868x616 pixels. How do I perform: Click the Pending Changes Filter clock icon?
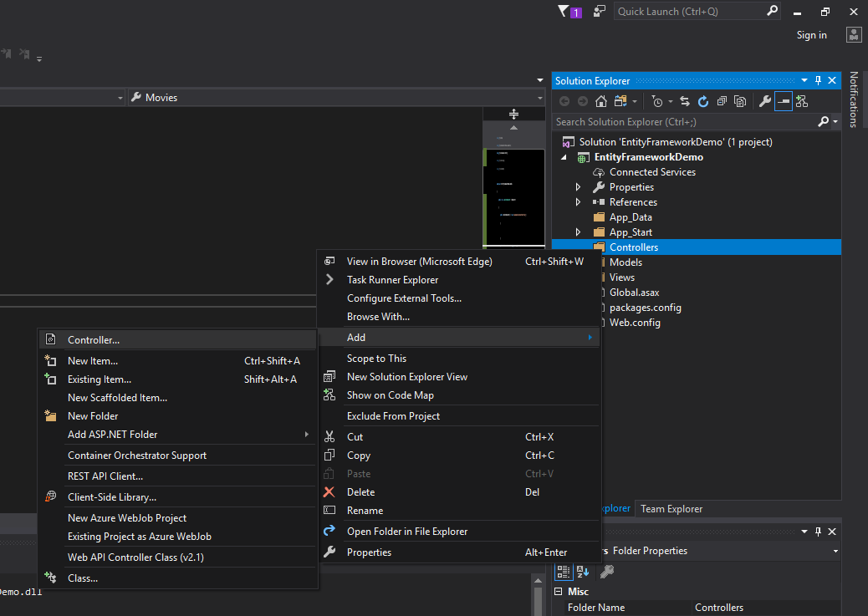point(657,101)
